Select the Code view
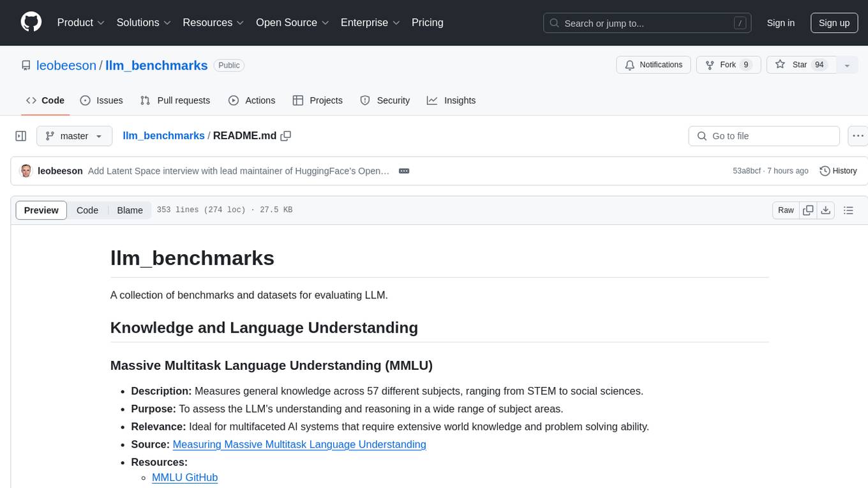Image resolution: width=868 pixels, height=488 pixels. (x=87, y=210)
